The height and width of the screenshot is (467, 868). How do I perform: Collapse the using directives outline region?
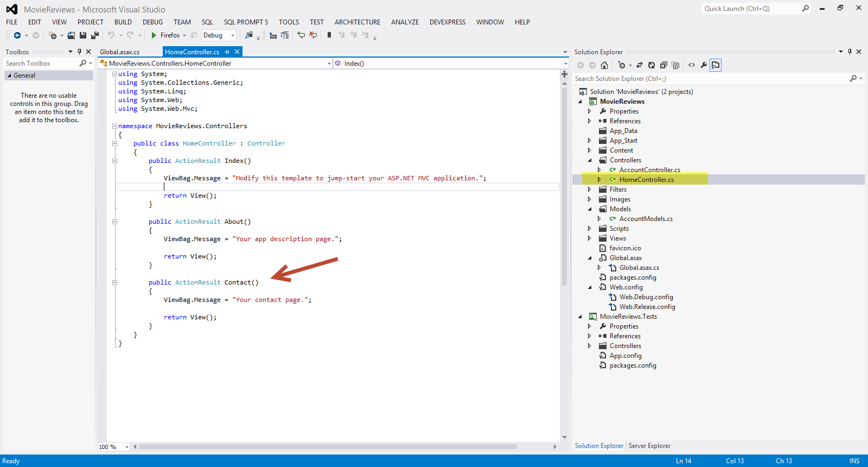(x=114, y=74)
